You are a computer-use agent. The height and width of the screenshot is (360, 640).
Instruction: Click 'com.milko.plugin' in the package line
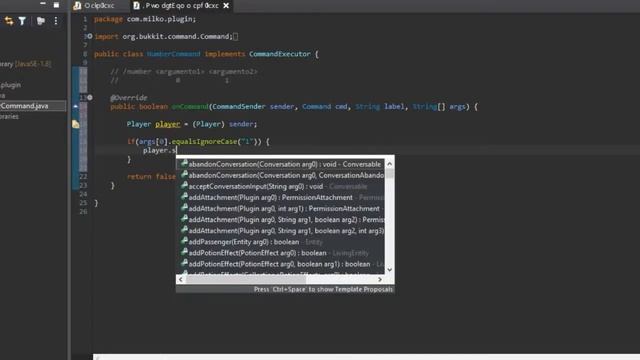pos(160,19)
